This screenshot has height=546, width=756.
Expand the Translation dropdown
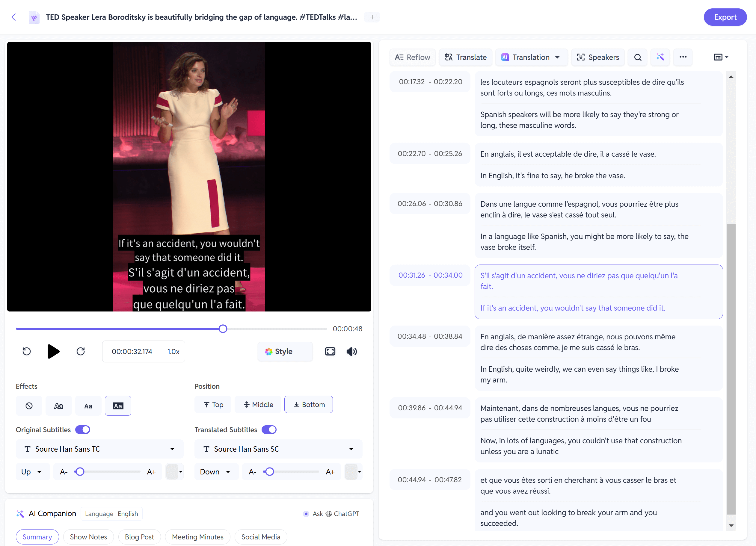(x=531, y=57)
